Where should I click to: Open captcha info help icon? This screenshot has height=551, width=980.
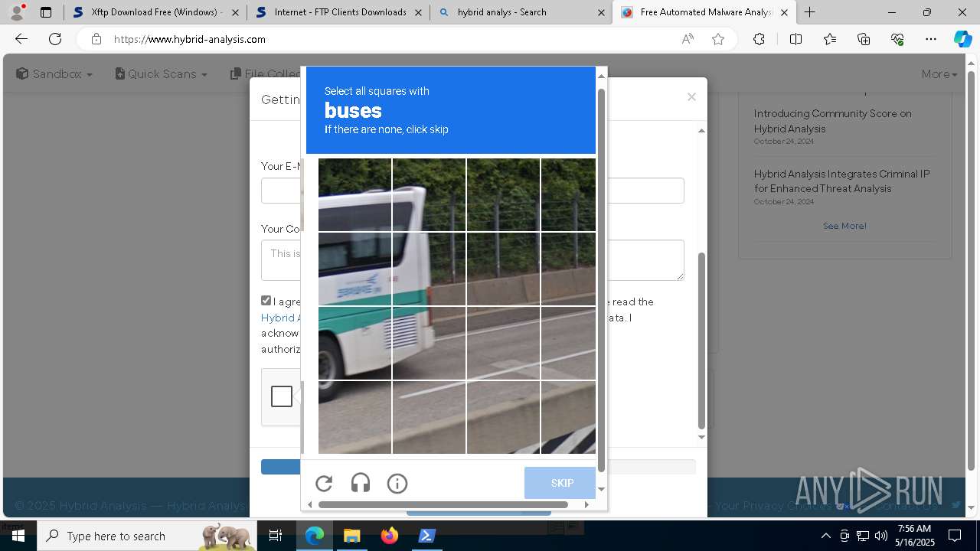tap(397, 484)
